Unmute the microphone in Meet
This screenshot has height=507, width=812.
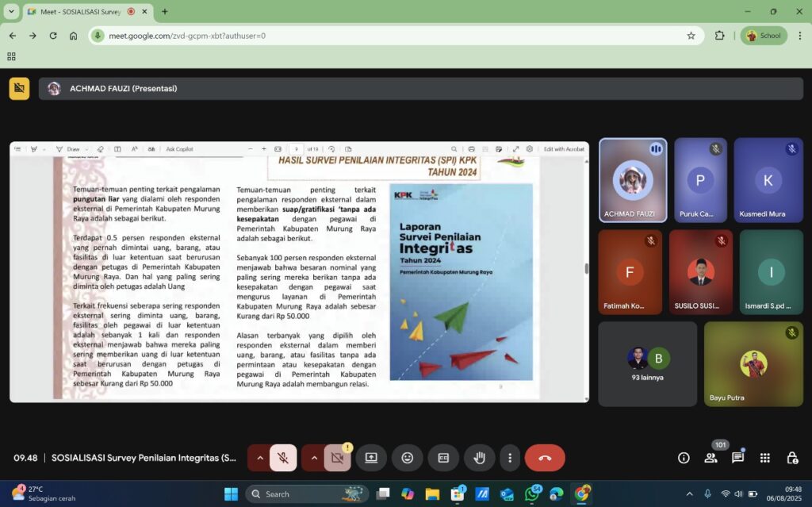[283, 458]
